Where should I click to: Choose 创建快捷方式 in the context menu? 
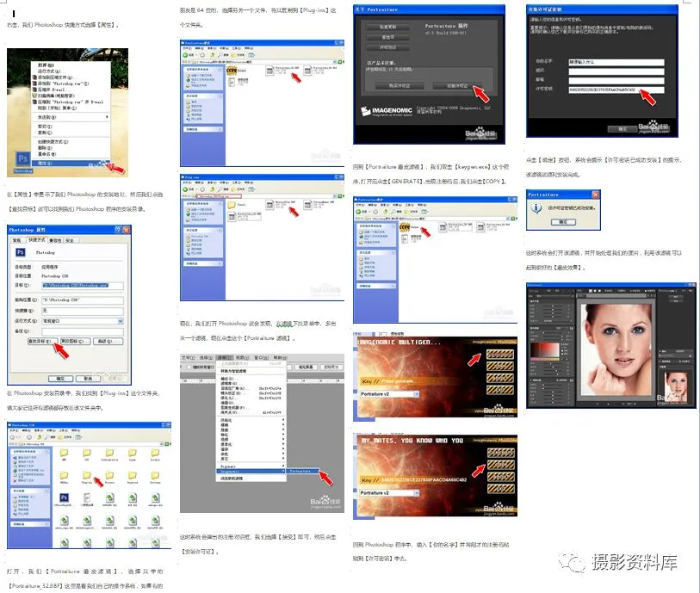pos(71,141)
